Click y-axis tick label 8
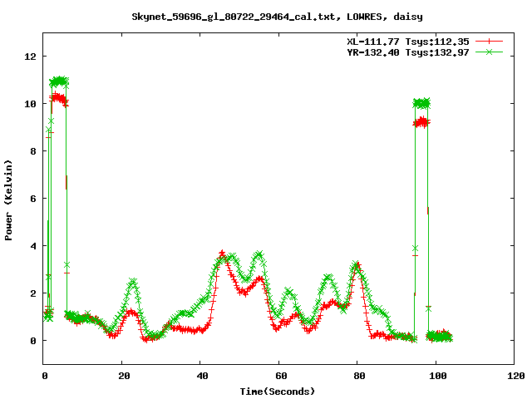The height and width of the screenshot is (399, 532). pyautogui.click(x=33, y=151)
